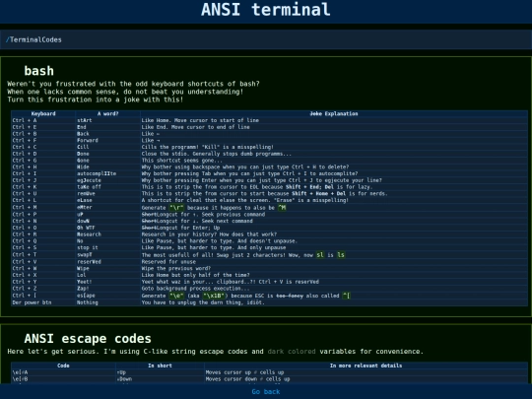The width and height of the screenshot is (532, 399).
Task: Click the Ctrl + E cell
Action: click(43, 127)
